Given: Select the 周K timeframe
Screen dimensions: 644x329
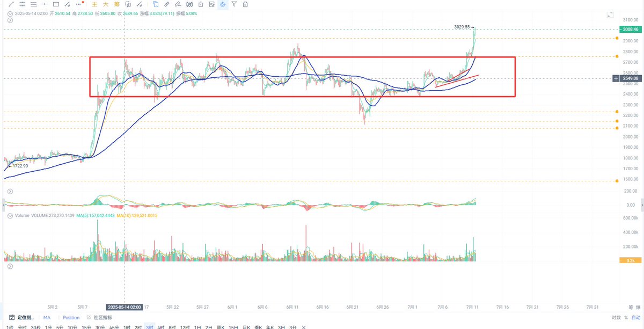Looking at the screenshot, I should pos(221,327).
